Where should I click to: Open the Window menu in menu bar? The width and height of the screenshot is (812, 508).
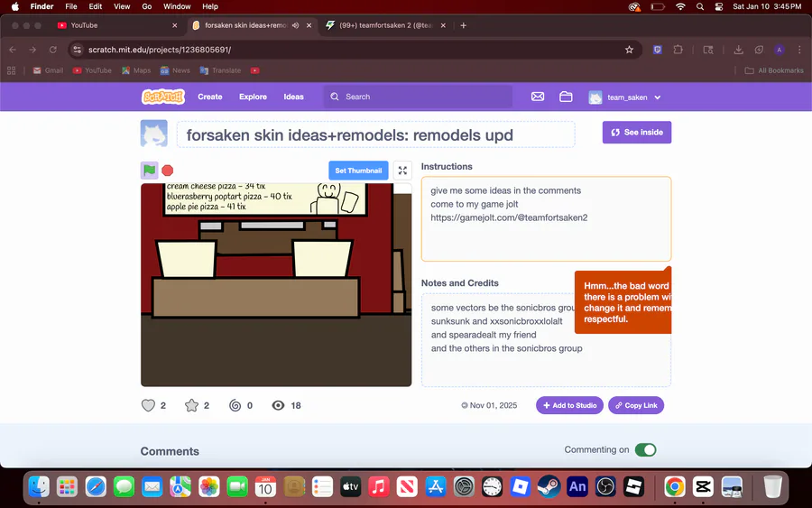(x=177, y=6)
